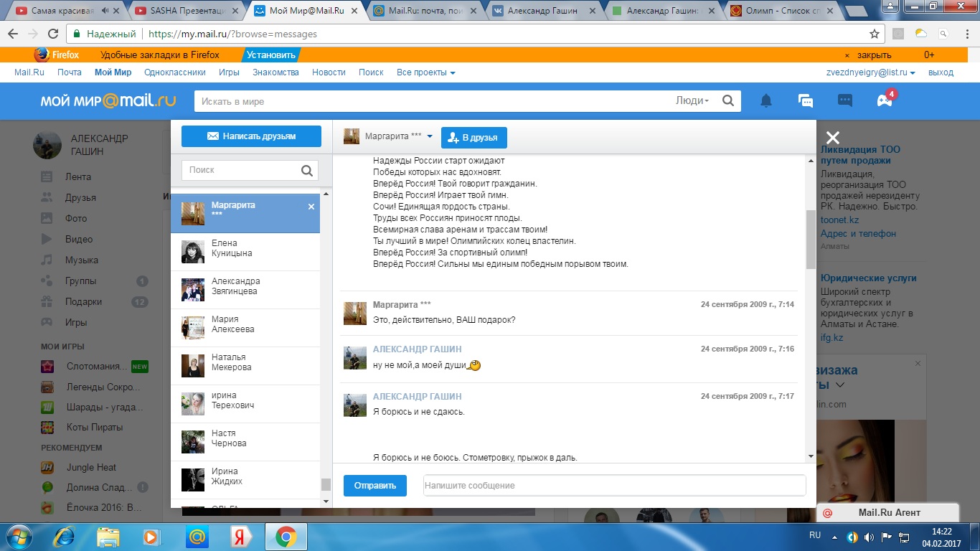Screen dimensions: 980x551
Task: Open conversation with Настя Чернова
Action: coord(245,442)
